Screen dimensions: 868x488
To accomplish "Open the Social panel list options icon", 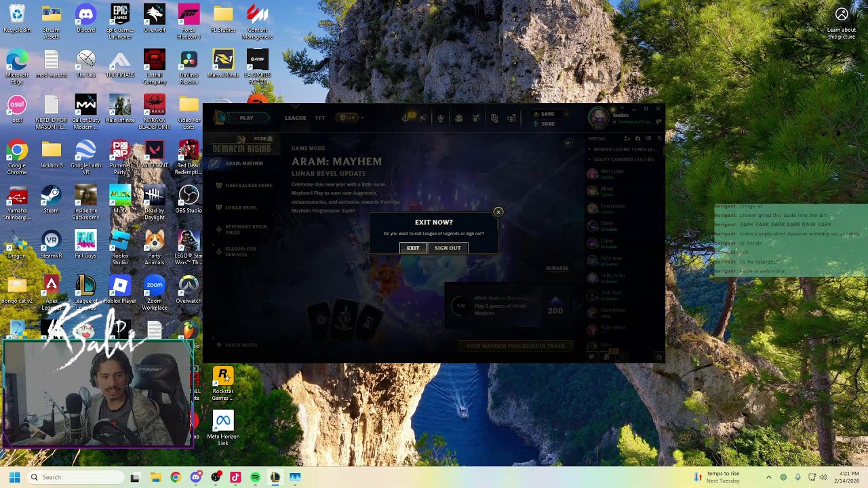I will click(648, 138).
